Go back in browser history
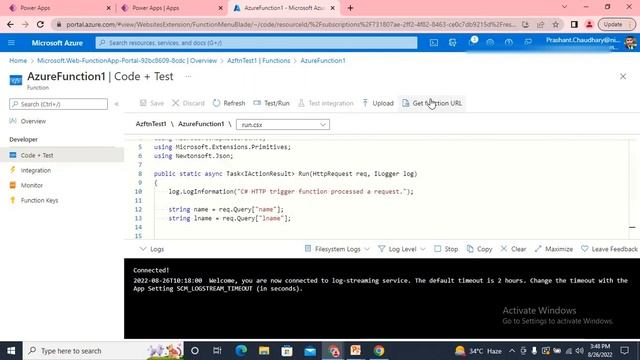640x360 pixels. tap(10, 24)
